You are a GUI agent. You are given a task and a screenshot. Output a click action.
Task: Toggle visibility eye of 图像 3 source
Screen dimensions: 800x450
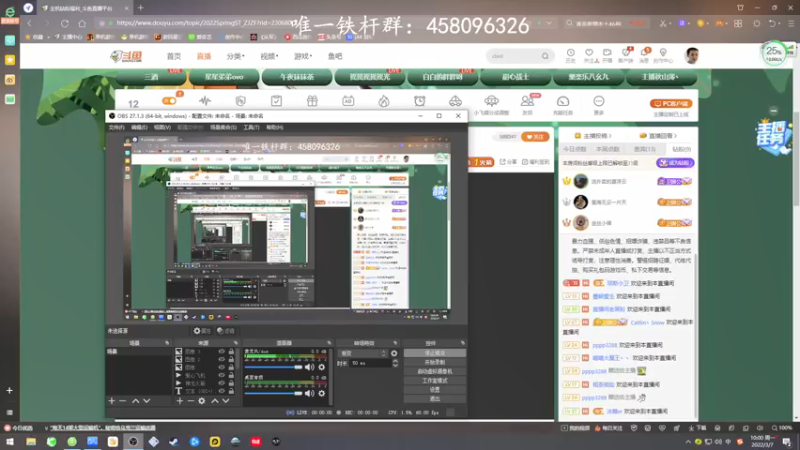tap(221, 352)
